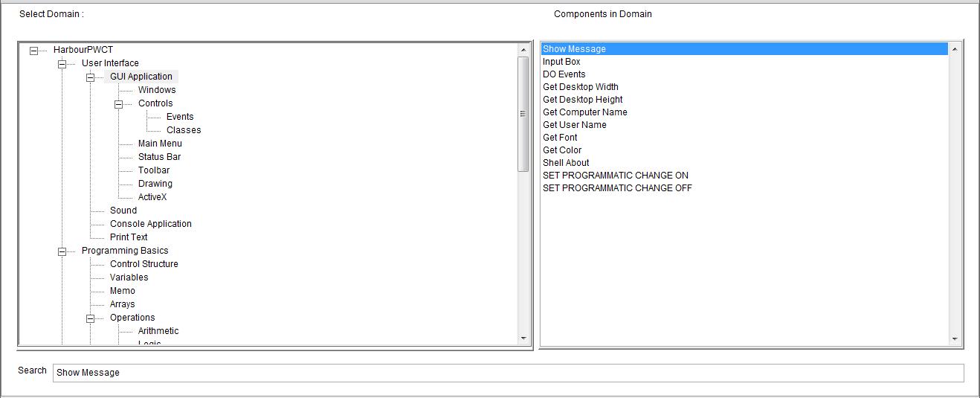Choose Get Desktop Height component
Viewport: 980px width, 398px height.
click(x=744, y=100)
